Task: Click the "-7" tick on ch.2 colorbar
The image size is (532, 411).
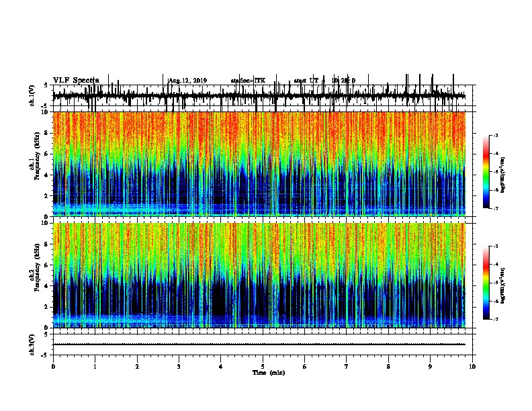Action: pos(496,319)
